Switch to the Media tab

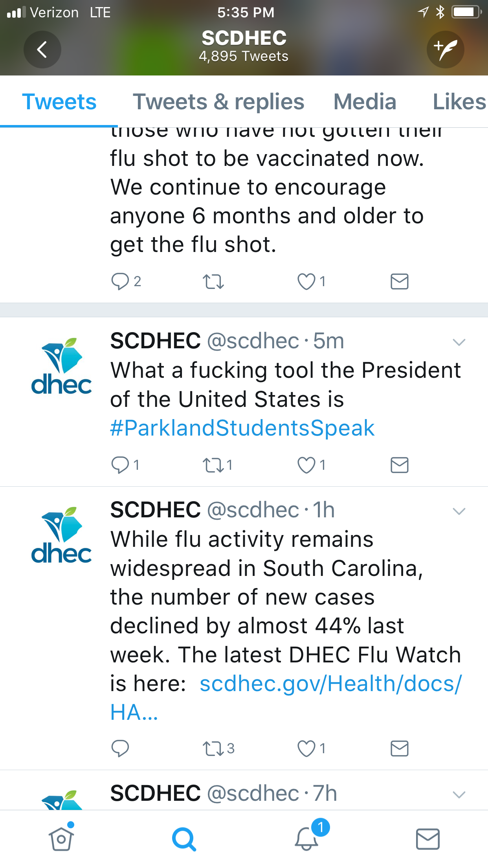[x=365, y=102]
